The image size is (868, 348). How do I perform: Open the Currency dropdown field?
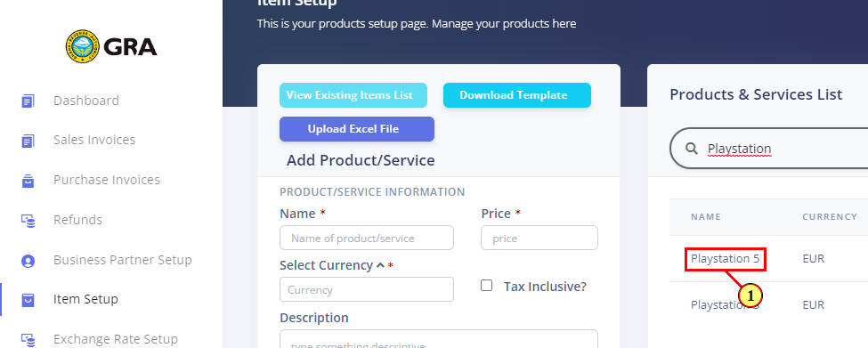367,289
